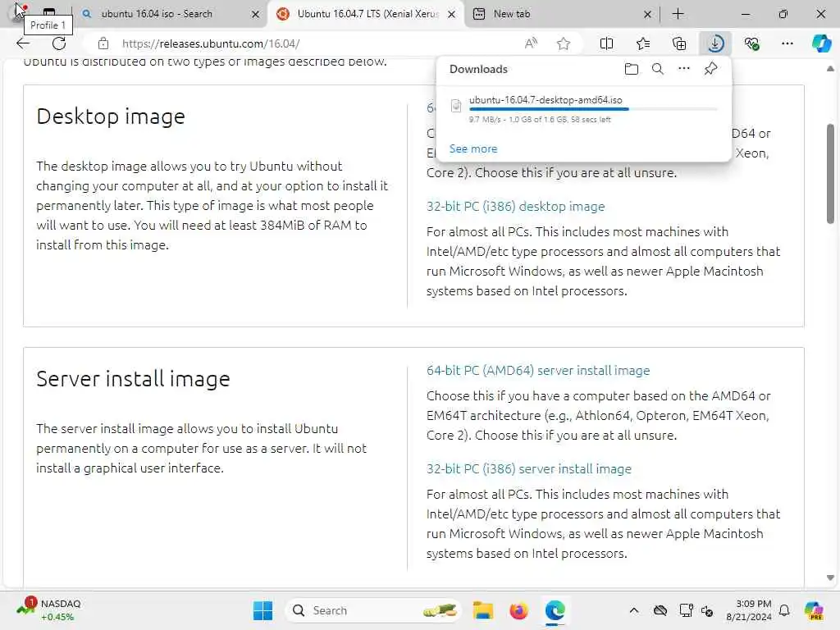Image resolution: width=840 pixels, height=630 pixels.
Task: Click the taskbar Search box
Action: tap(373, 610)
